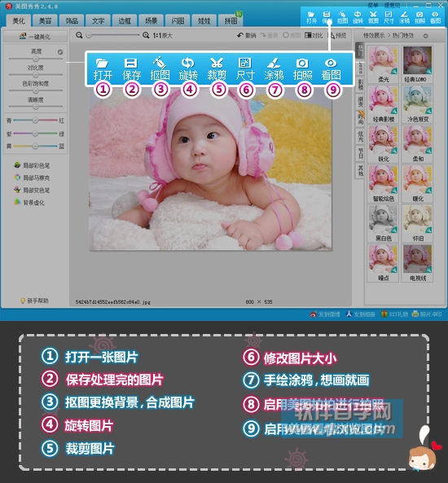Open the 拼图 tab
The image size is (448, 483).
pyautogui.click(x=231, y=20)
